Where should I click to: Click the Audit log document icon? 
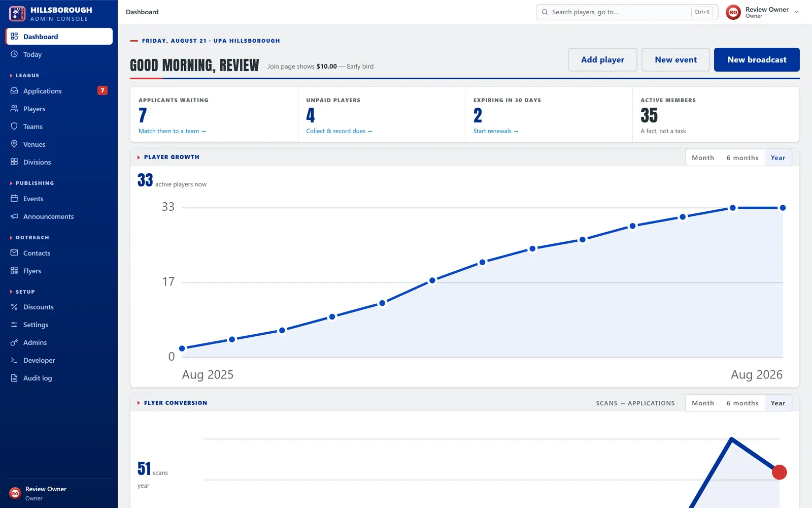pyautogui.click(x=14, y=378)
